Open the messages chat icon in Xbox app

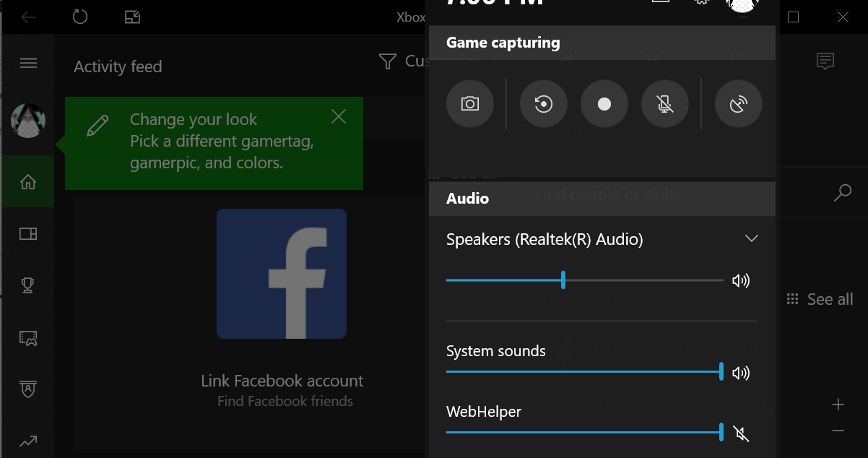pos(825,61)
